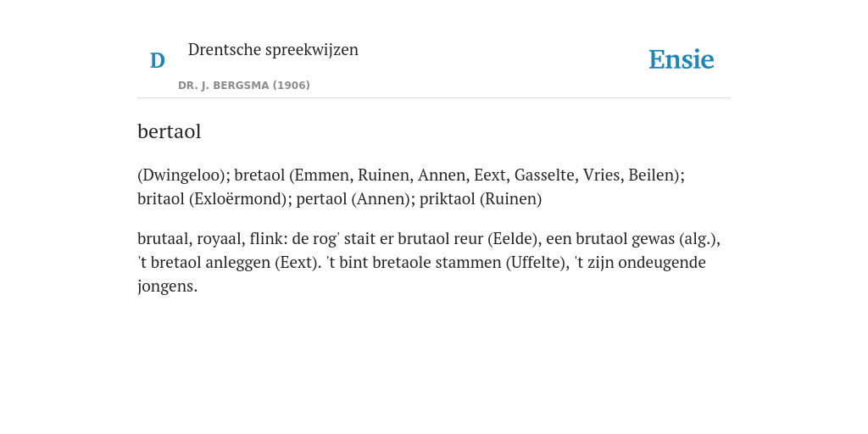Click the word brutaal starting the definition
Image resolution: width=868 pixels, height=434 pixels.
(164, 238)
